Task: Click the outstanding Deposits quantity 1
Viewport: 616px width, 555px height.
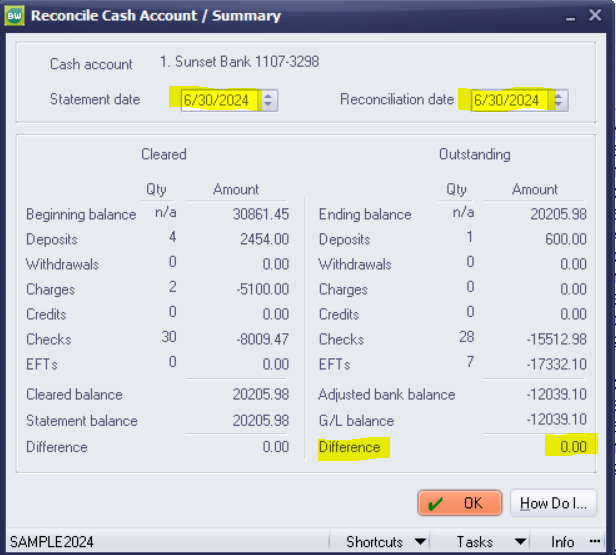Action: pyautogui.click(x=469, y=237)
